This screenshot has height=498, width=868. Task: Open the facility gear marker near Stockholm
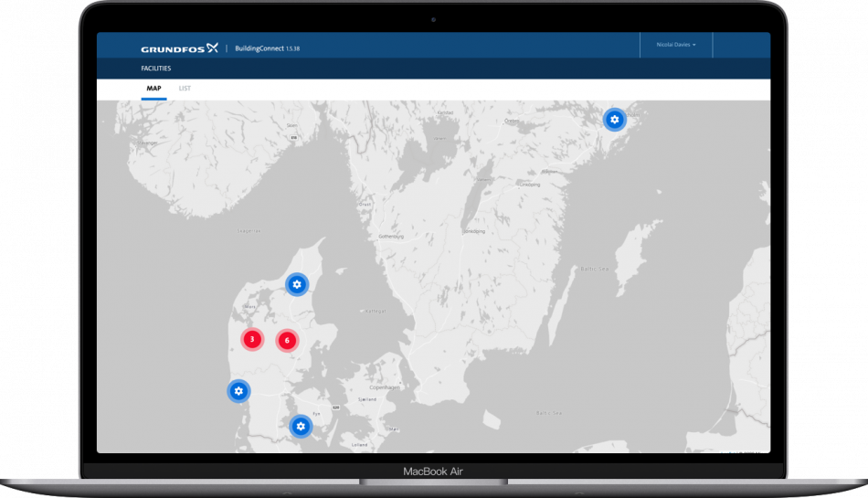(615, 120)
